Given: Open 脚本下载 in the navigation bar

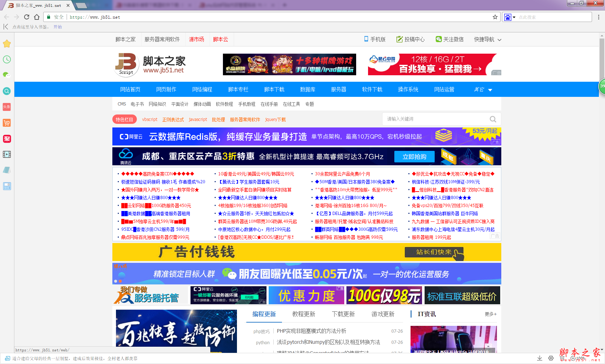Looking at the screenshot, I should tap(274, 90).
